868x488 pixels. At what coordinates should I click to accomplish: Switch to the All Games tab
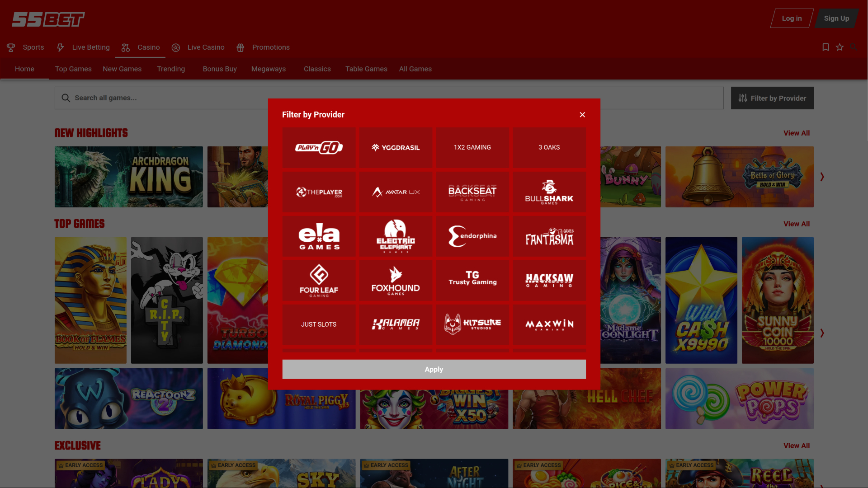pos(415,69)
